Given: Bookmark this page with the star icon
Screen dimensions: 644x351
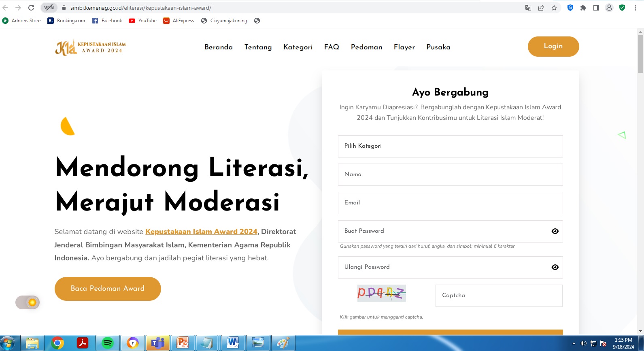Looking at the screenshot, I should [x=554, y=8].
